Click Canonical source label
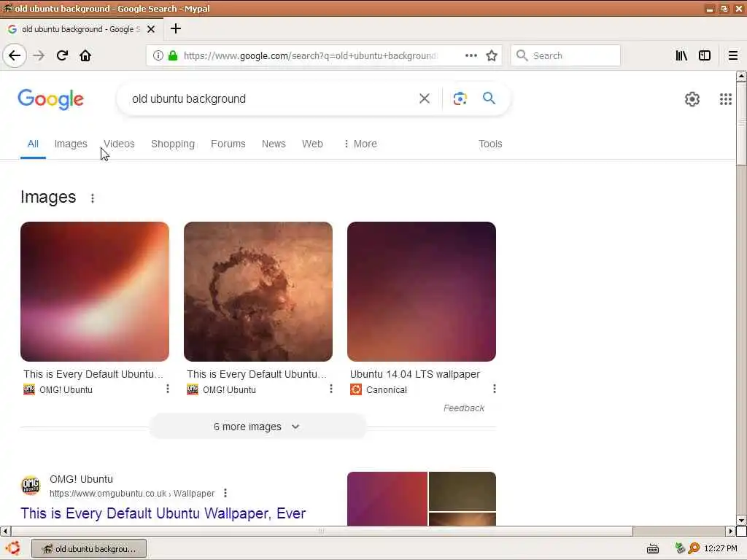This screenshot has height=560, width=747. tap(387, 390)
